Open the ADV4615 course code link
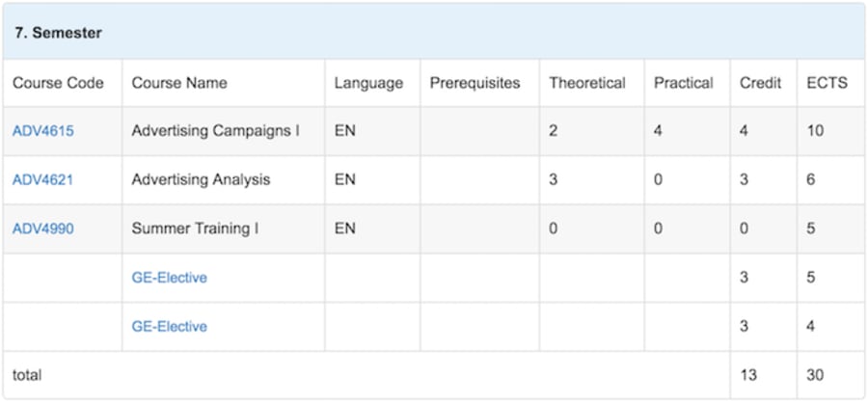 [43, 131]
